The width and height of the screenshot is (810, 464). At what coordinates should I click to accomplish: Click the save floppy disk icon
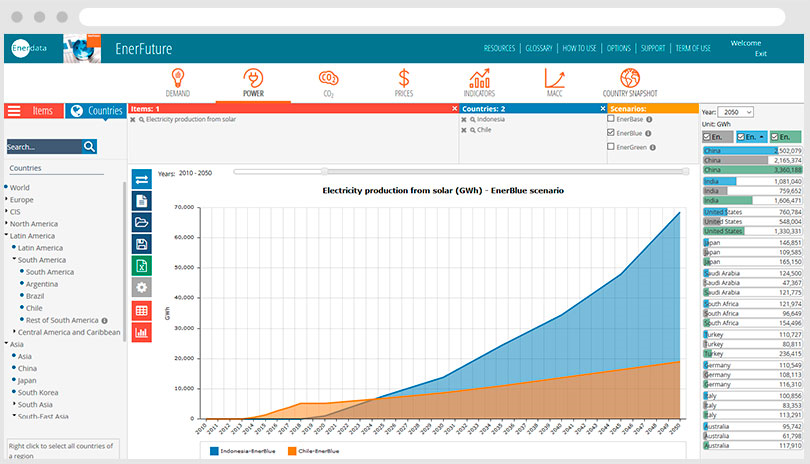[142, 244]
